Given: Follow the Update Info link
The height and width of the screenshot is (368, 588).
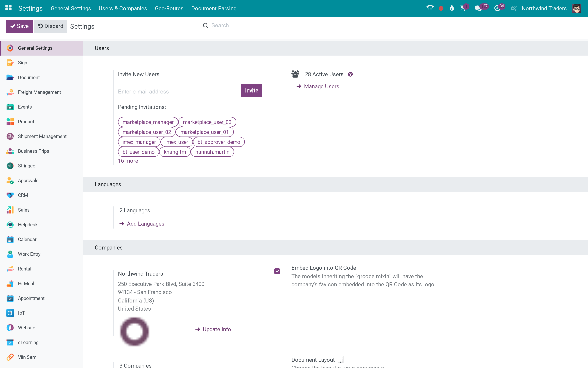Looking at the screenshot, I should 213,329.
